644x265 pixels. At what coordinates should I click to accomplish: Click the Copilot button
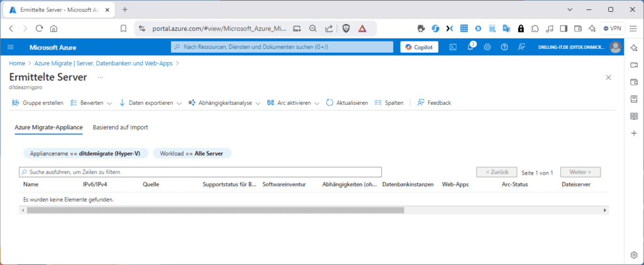pyautogui.click(x=419, y=47)
